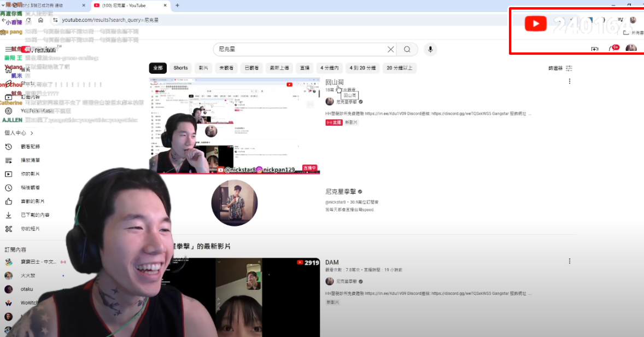Expand the 個人中心 section chevron

pyautogui.click(x=32, y=133)
